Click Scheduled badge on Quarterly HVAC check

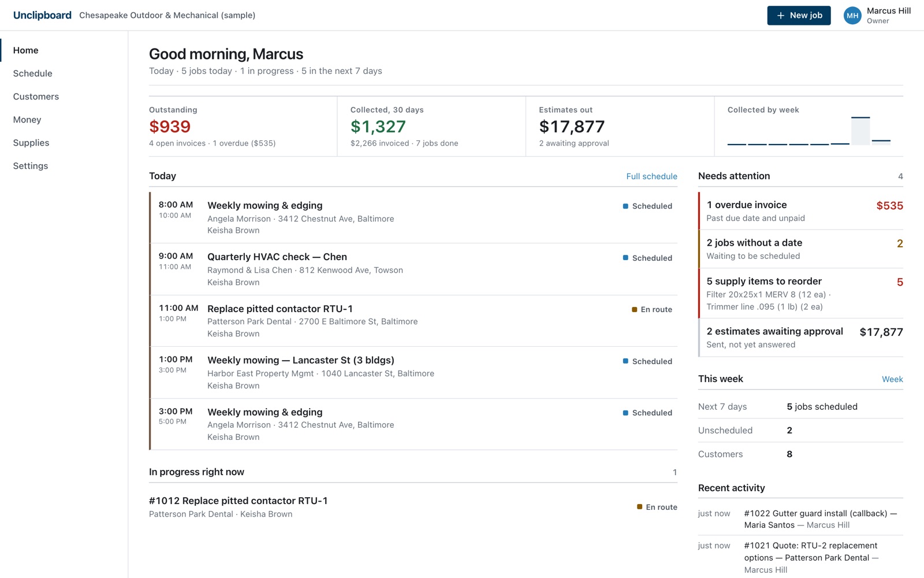pos(647,258)
